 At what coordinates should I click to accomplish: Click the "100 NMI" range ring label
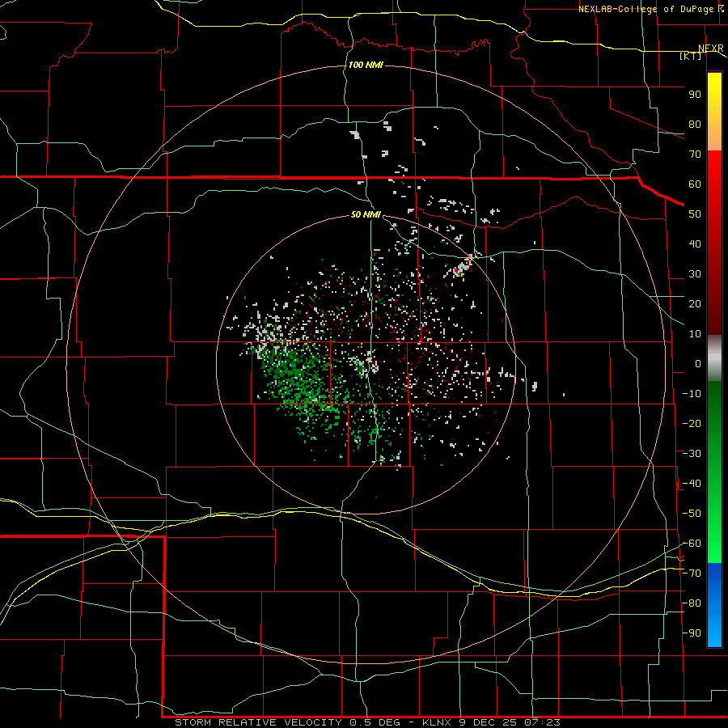point(366,65)
